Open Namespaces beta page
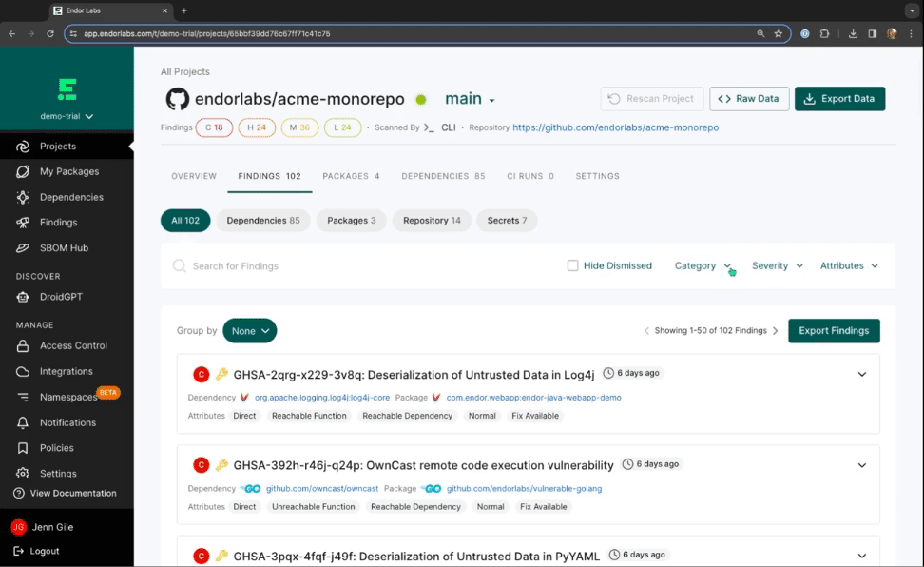Screen dimensions: 924x567 coord(67,397)
